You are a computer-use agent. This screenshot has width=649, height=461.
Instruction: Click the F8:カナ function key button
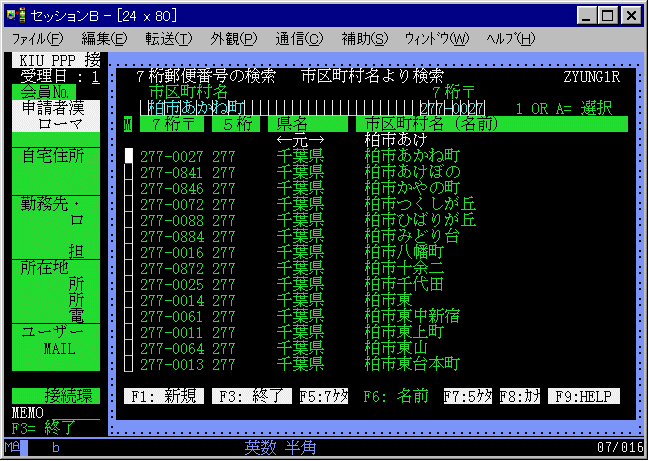pos(520,396)
